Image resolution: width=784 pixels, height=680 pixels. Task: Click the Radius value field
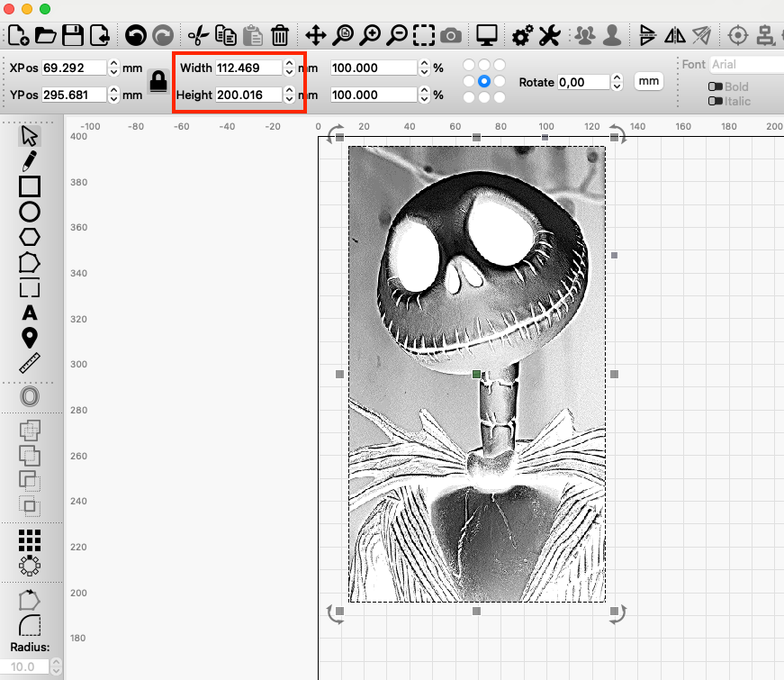pyautogui.click(x=24, y=666)
